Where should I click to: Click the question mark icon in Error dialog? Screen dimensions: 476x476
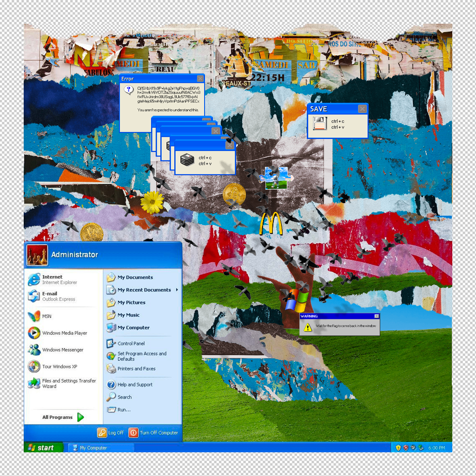pos(129,90)
